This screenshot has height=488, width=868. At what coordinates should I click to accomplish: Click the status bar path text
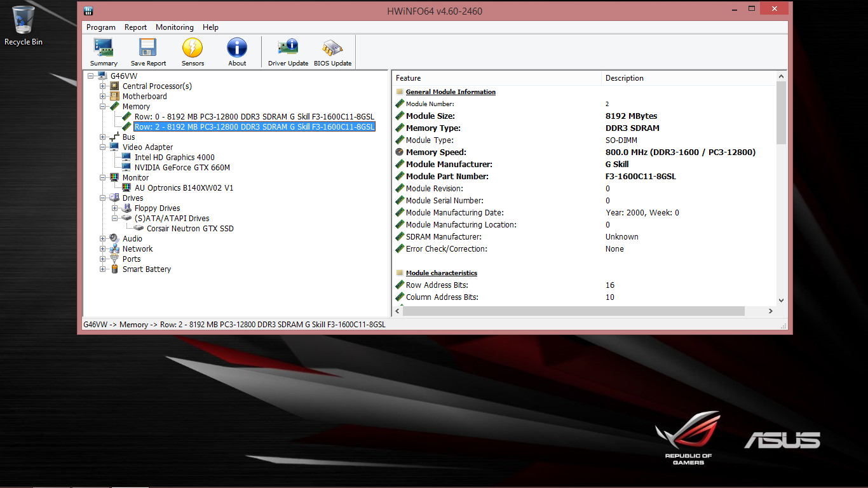click(234, 324)
